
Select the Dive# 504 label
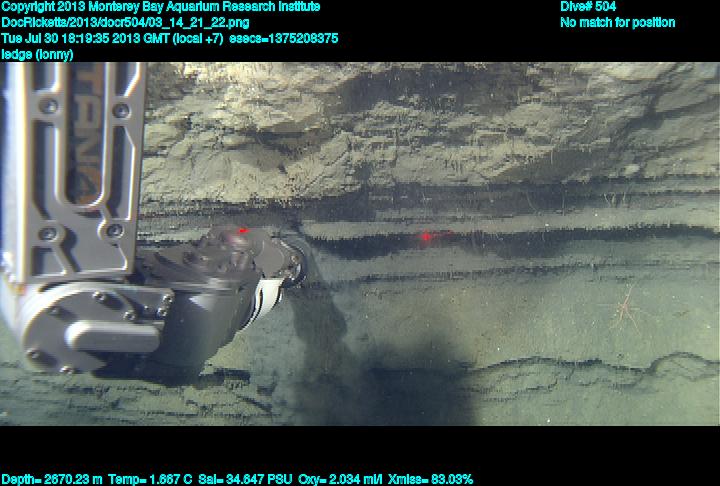[x=588, y=7]
